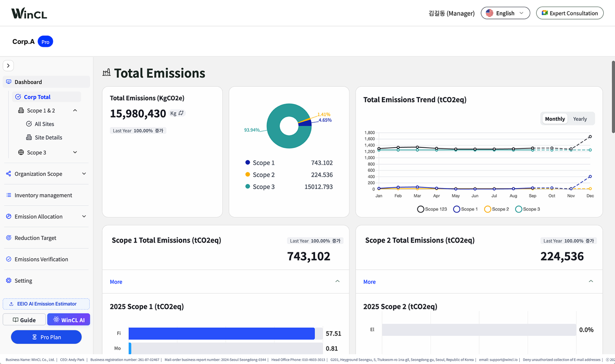The height and width of the screenshot is (364, 615).
Task: Click the Reduction Target icon
Action: point(8,238)
